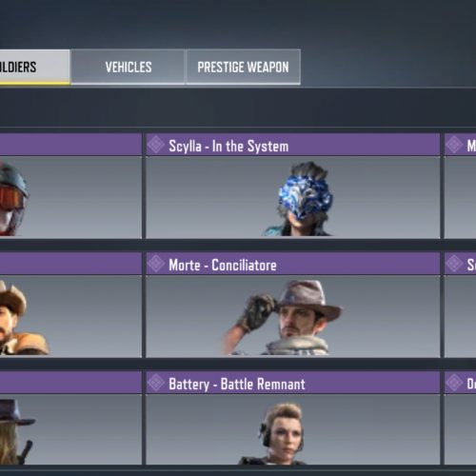Choose the bearded soldier in tan cowboy hat
Image resolution: width=476 pixels, height=476 pixels.
tap(24, 317)
